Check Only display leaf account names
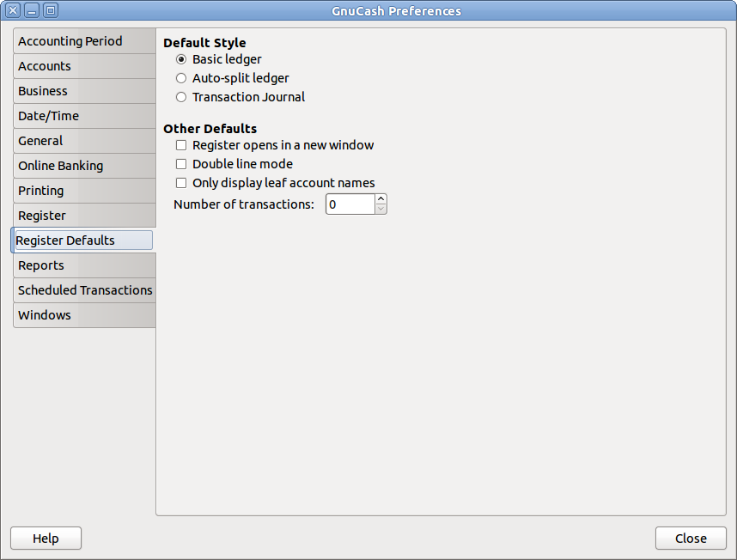This screenshot has width=737, height=560. (181, 183)
